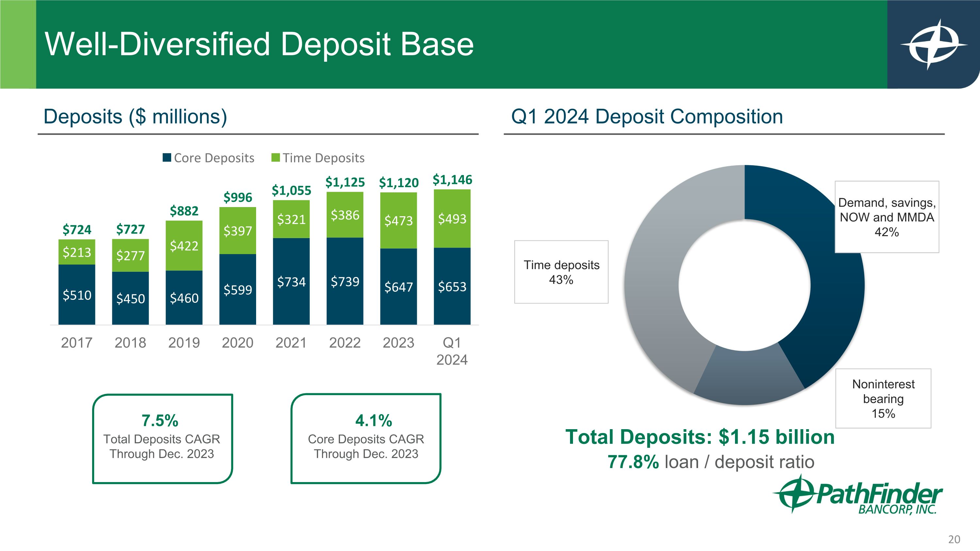This screenshot has width=980, height=551.
Task: Click the compass logo in header corner
Action: coord(934,44)
